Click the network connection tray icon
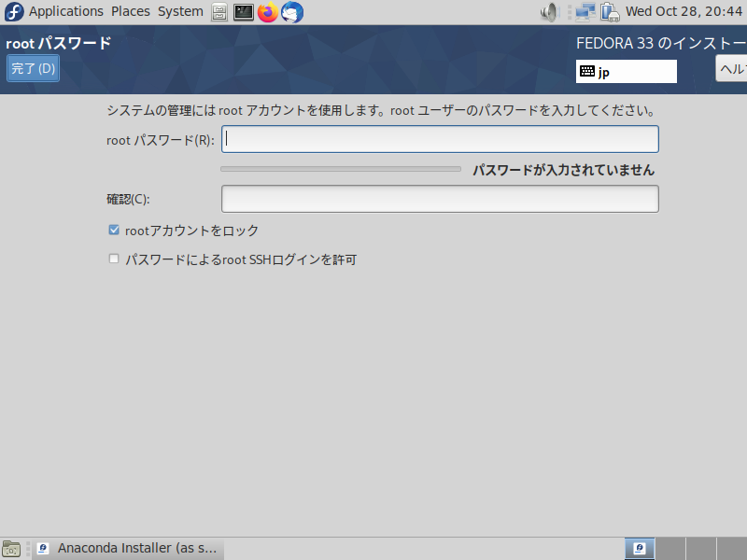Image resolution: width=747 pixels, height=560 pixels. [585, 12]
